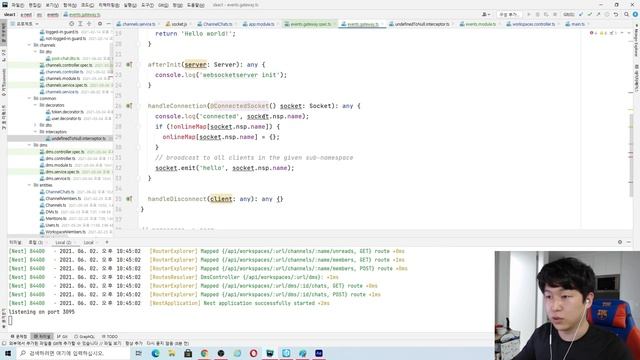Click the locate-in-tree icon in Project panel header
640x360 pixels.
pos(71,24)
